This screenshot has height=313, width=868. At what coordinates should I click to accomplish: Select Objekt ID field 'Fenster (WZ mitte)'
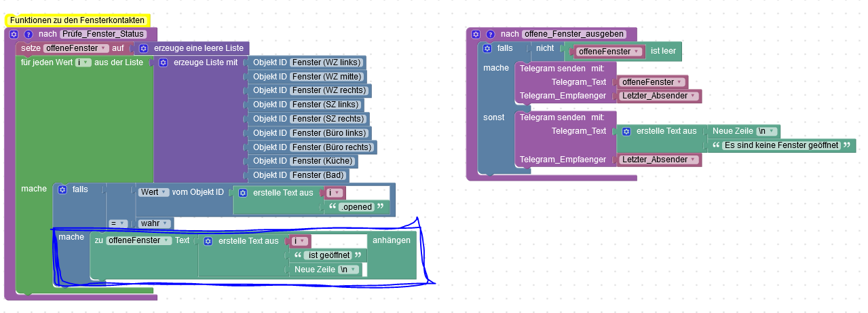[328, 77]
